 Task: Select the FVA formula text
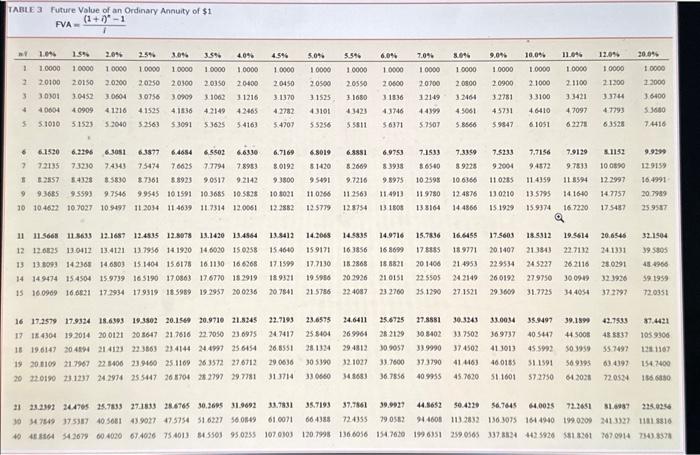pyautogui.click(x=91, y=27)
